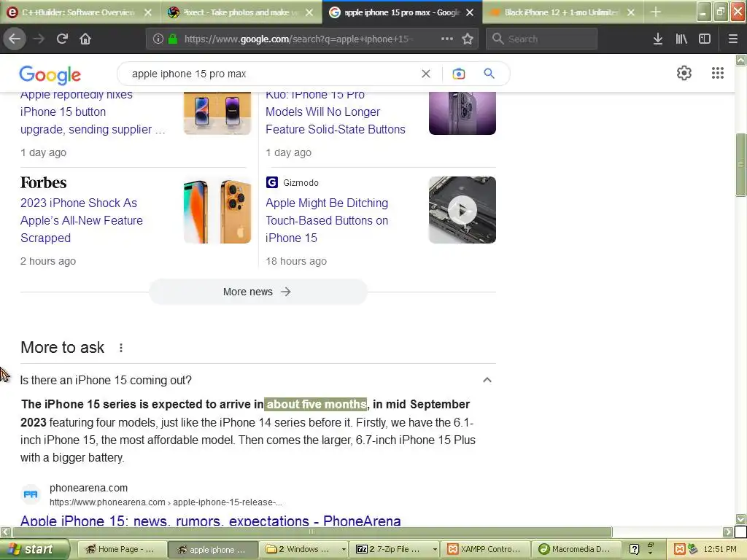Collapse Is there an iPhone 15 question
Viewport: 747px width, 560px height.
(487, 380)
